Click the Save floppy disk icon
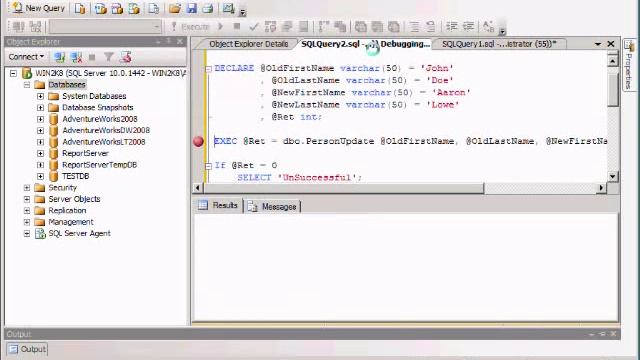Screen dimensions: 640x360 click(x=191, y=8)
